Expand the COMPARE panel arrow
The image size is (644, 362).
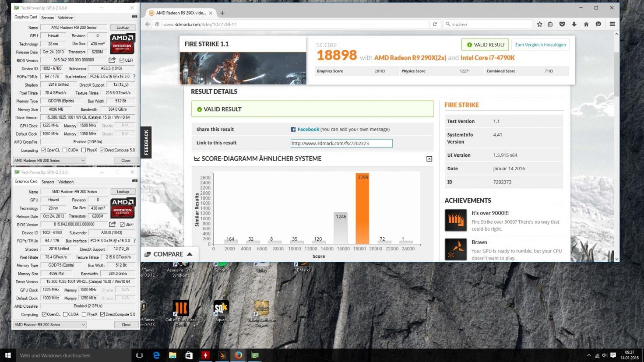click(190, 254)
